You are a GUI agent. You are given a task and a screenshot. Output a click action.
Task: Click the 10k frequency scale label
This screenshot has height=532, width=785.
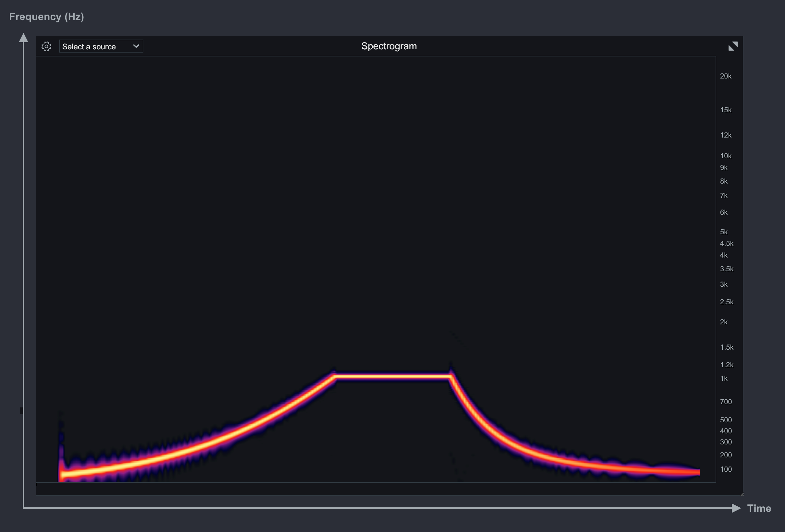point(726,156)
